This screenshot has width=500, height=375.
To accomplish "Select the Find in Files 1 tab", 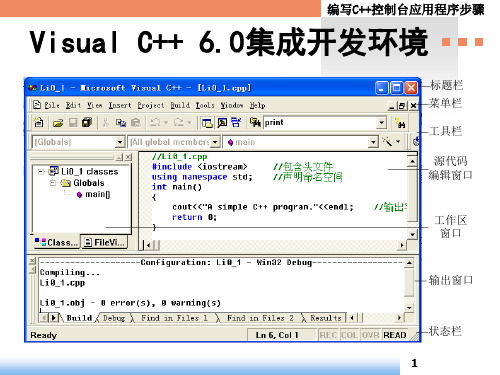I will coord(174,318).
